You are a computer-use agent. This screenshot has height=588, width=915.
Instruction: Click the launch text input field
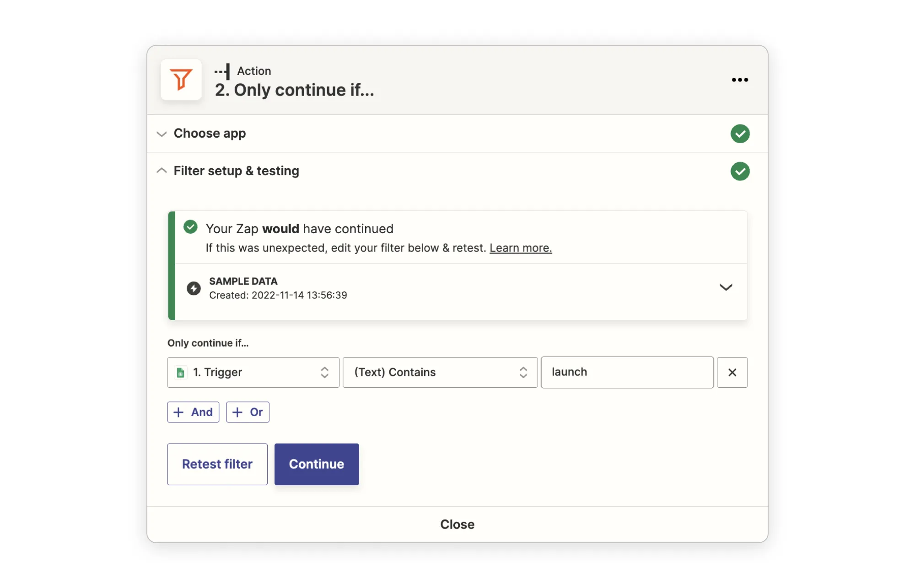(x=626, y=372)
